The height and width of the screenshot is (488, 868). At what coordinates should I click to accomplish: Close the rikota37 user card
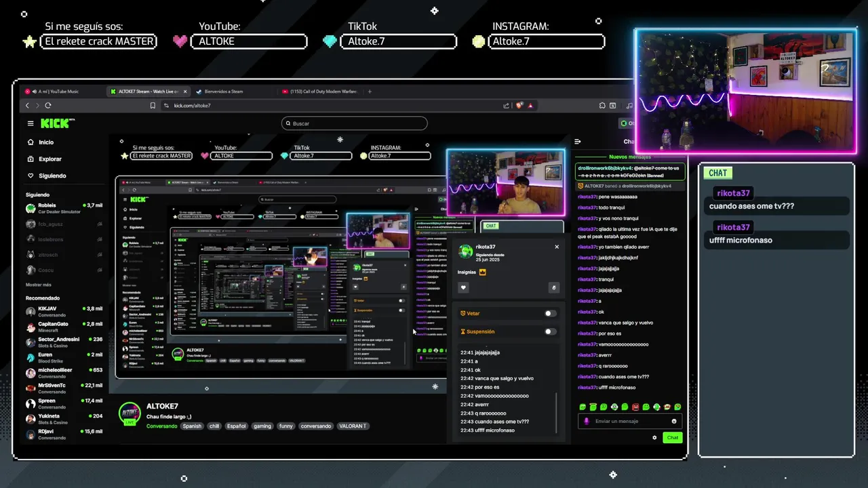coord(557,247)
